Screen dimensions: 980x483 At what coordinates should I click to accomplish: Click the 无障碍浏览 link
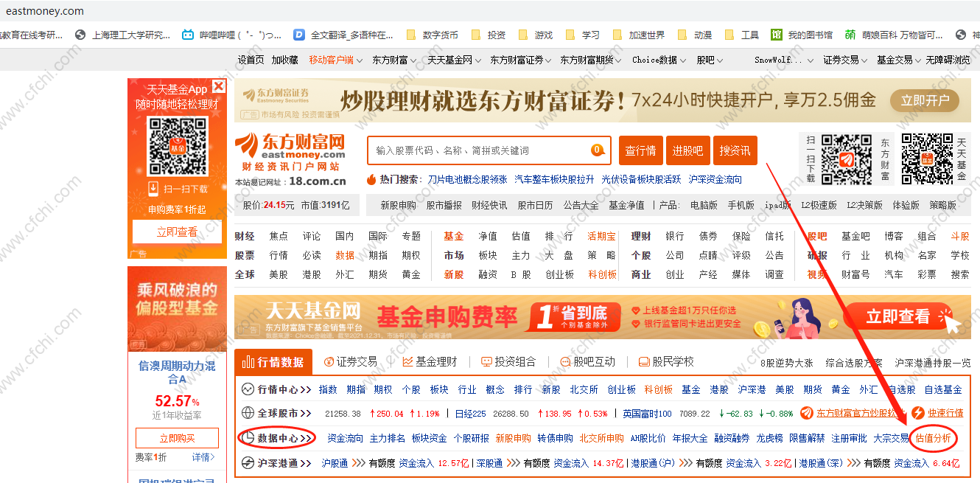click(x=948, y=60)
